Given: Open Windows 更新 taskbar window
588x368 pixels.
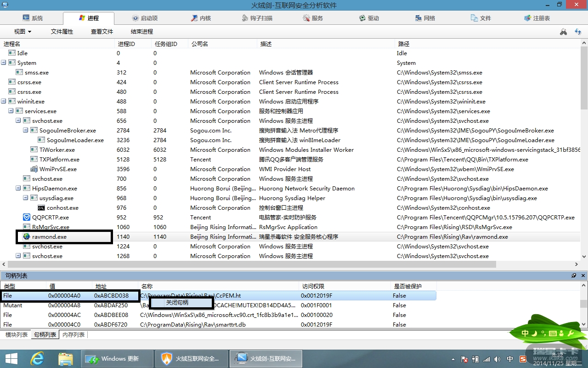Looking at the screenshot, I should tap(117, 358).
